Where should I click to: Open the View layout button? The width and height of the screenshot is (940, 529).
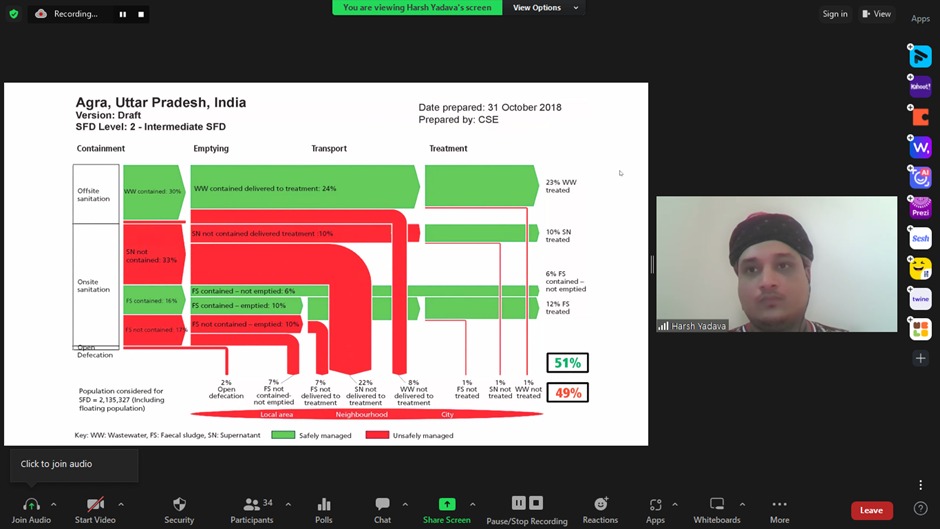coord(876,14)
